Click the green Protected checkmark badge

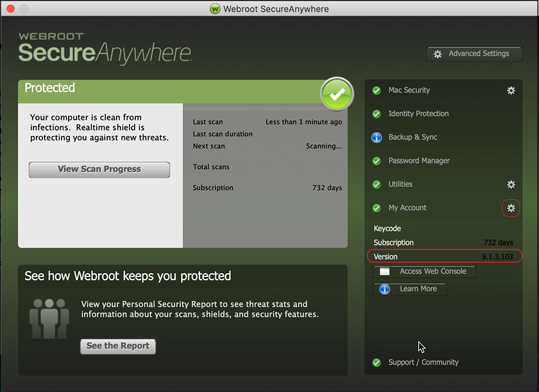click(x=336, y=94)
